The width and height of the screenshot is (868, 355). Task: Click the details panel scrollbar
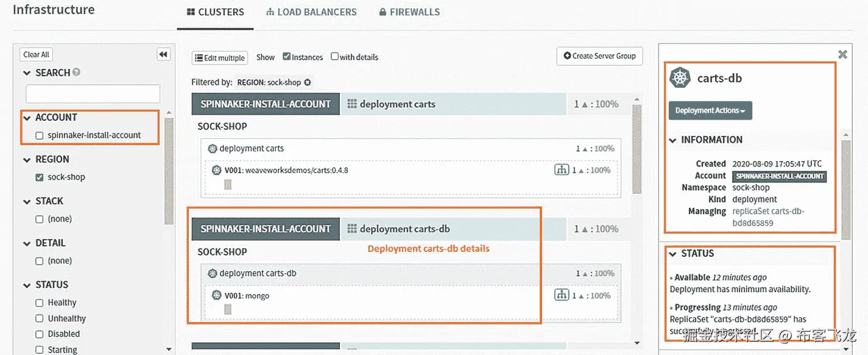pyautogui.click(x=846, y=189)
